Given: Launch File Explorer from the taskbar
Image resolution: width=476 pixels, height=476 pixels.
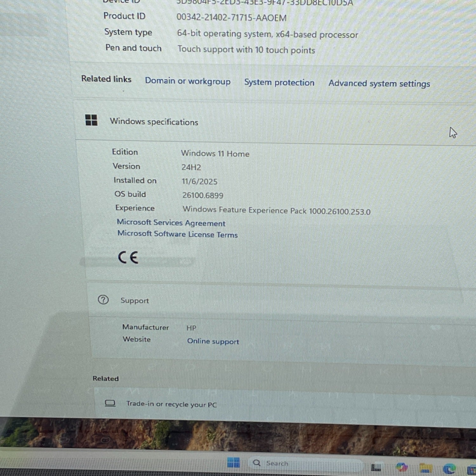Looking at the screenshot, I should coord(425,467).
